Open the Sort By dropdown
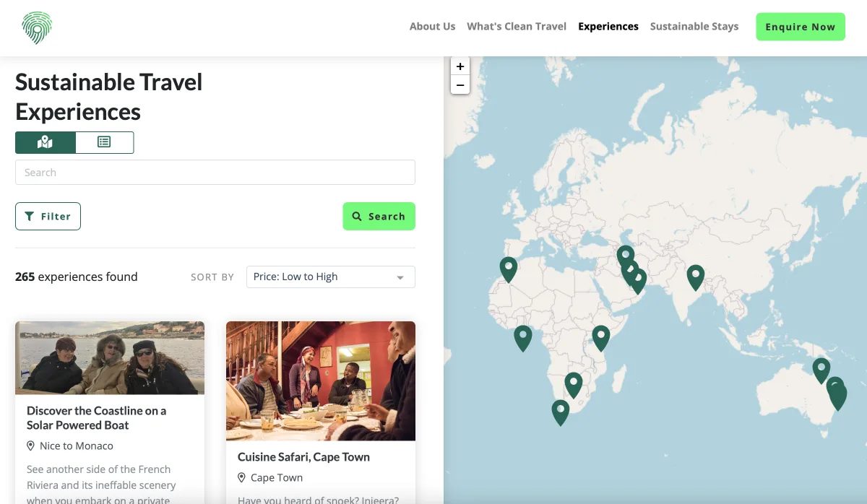 click(330, 277)
